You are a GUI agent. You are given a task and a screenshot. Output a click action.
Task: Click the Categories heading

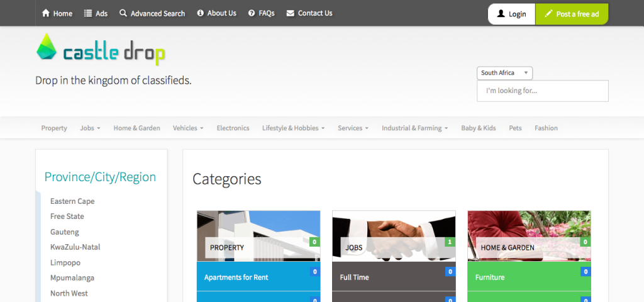226,179
